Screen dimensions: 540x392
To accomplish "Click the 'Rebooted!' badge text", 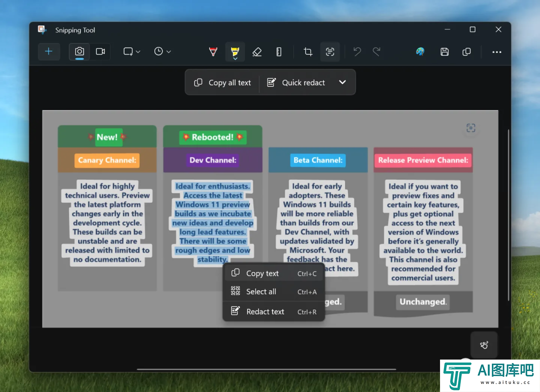I will (212, 137).
